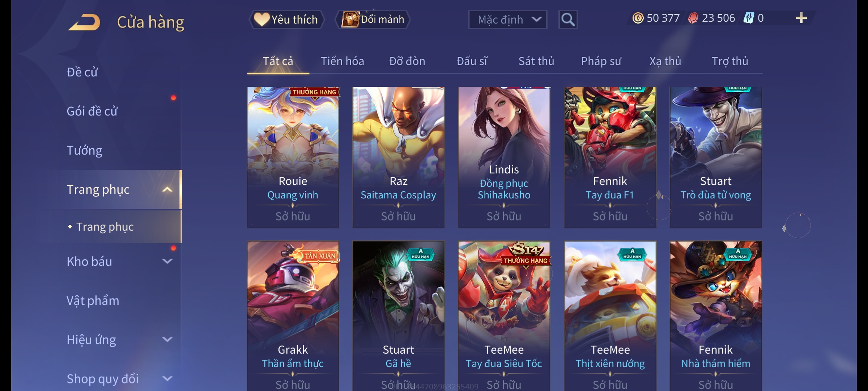
Task: Select the Rouie Quang vinh skin card
Action: click(293, 157)
